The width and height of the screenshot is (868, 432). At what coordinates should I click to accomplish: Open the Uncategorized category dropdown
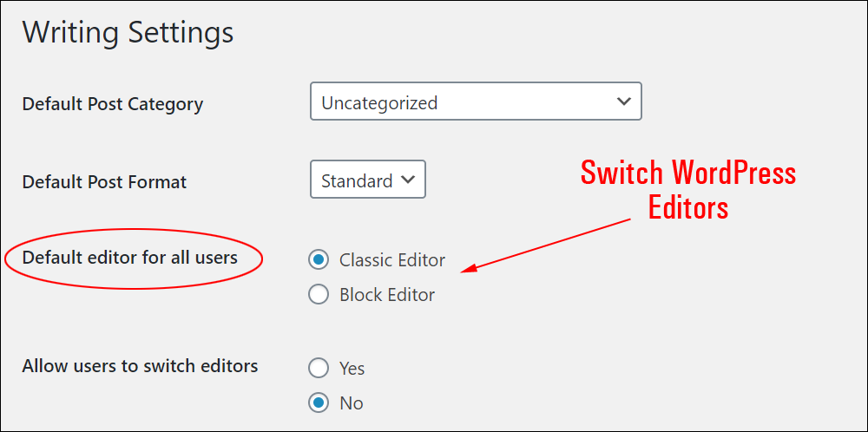coord(476,101)
